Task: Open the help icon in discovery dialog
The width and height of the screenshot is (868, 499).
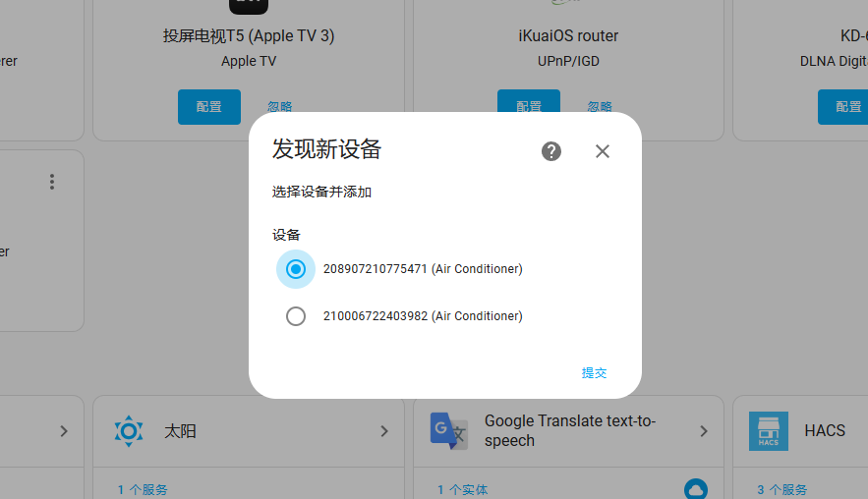Action: (x=550, y=151)
